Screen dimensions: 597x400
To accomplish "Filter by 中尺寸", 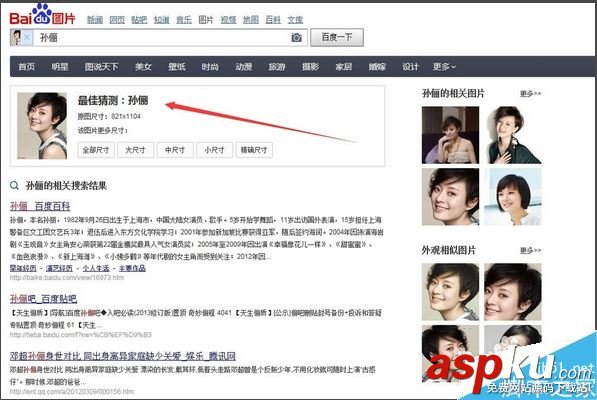I will (175, 150).
